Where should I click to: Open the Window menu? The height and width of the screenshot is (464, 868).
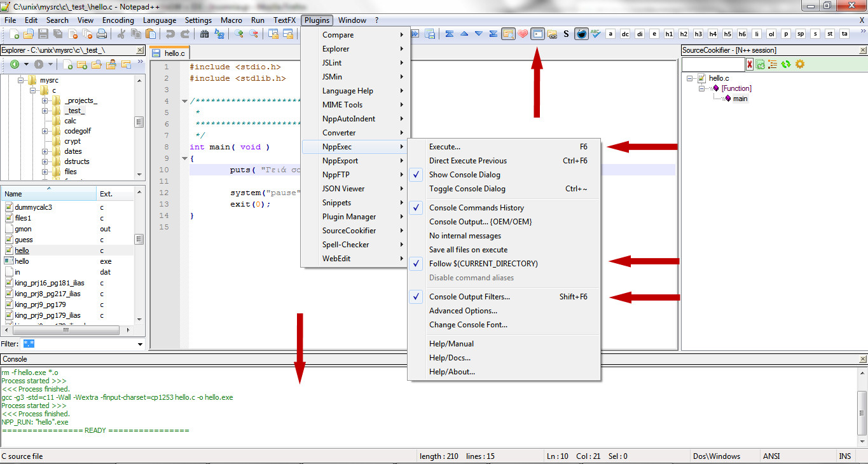point(352,20)
